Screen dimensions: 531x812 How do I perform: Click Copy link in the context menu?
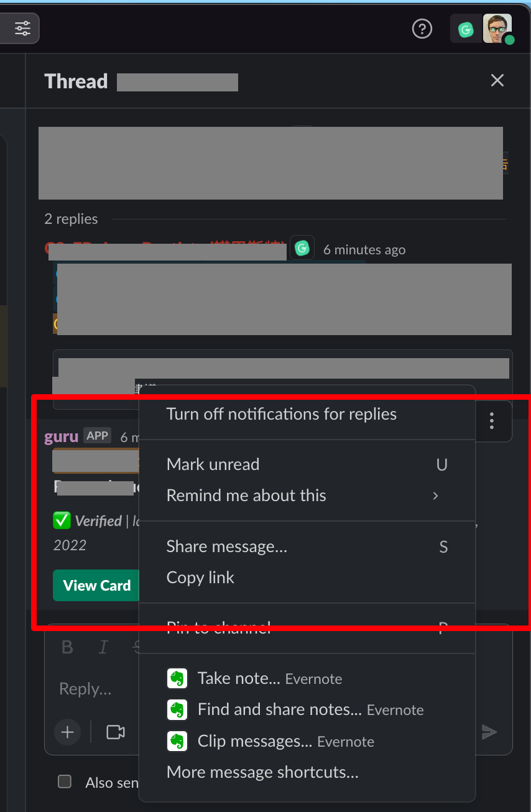[x=307, y=578]
